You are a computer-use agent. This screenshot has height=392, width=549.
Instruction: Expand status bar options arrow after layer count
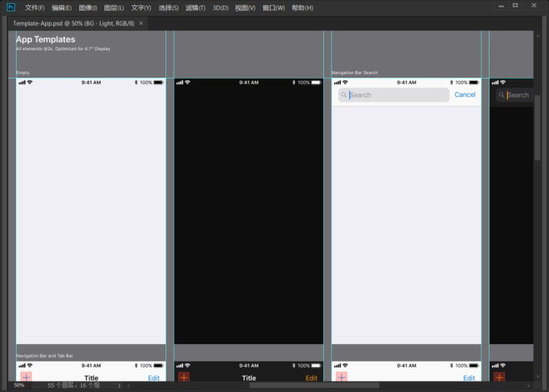[119, 385]
